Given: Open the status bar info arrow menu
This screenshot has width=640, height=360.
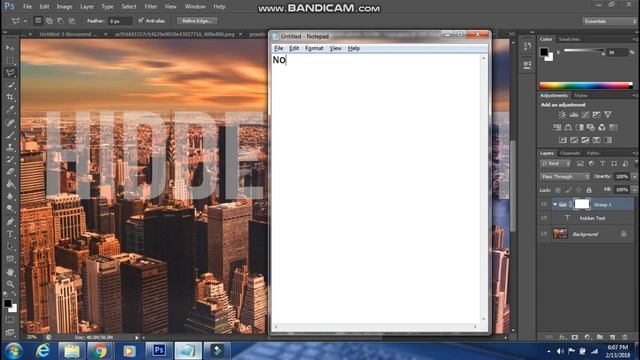Looking at the screenshot, I should 137,338.
